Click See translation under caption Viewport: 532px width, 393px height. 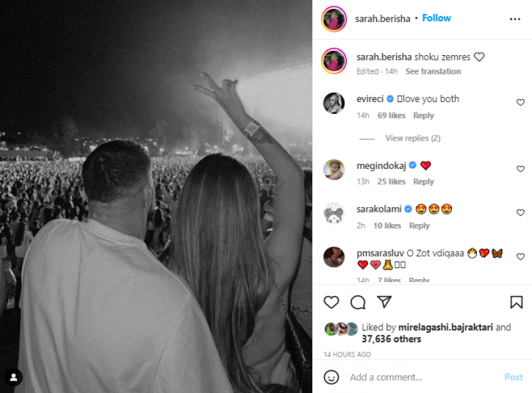click(433, 71)
